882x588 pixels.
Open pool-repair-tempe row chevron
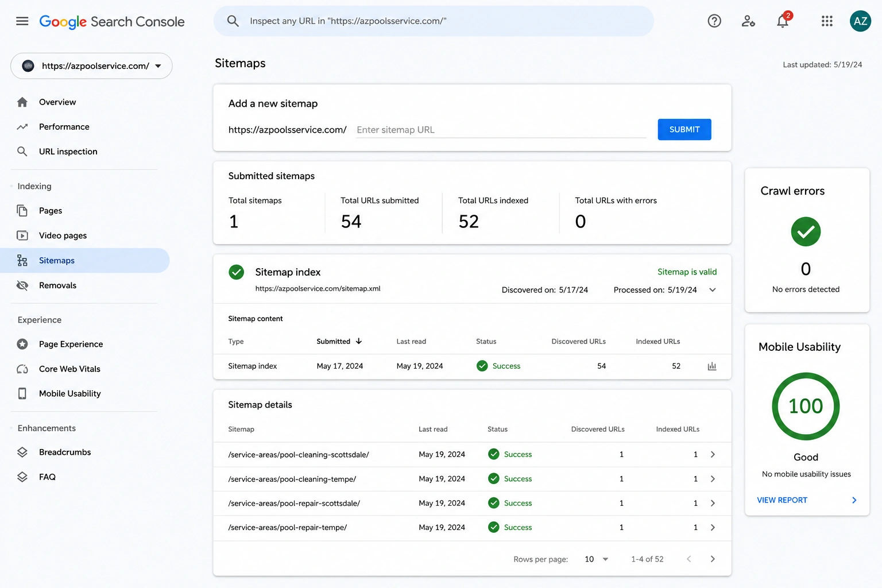point(713,527)
